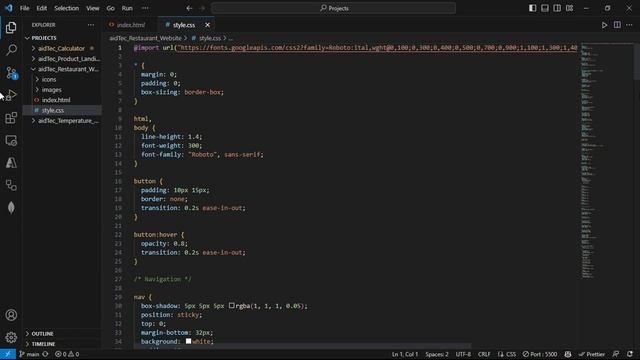Image resolution: width=640 pixels, height=360 pixels.
Task: Open the VS Code logo menu
Action: (9, 8)
